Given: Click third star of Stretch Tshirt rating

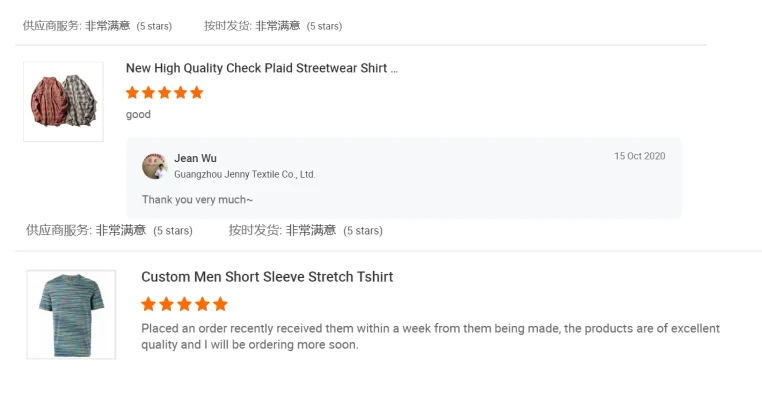Looking at the screenshot, I should coord(185,304).
